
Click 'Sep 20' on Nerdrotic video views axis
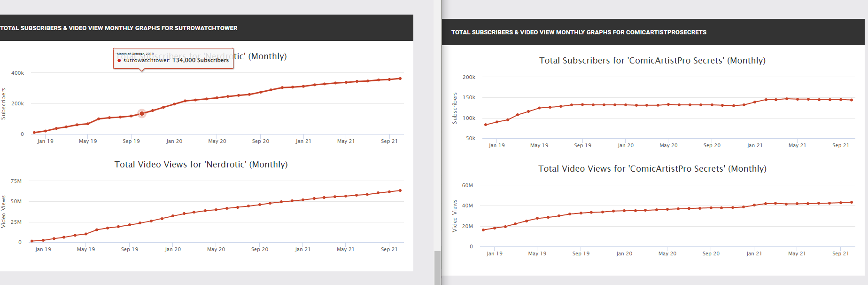(260, 250)
